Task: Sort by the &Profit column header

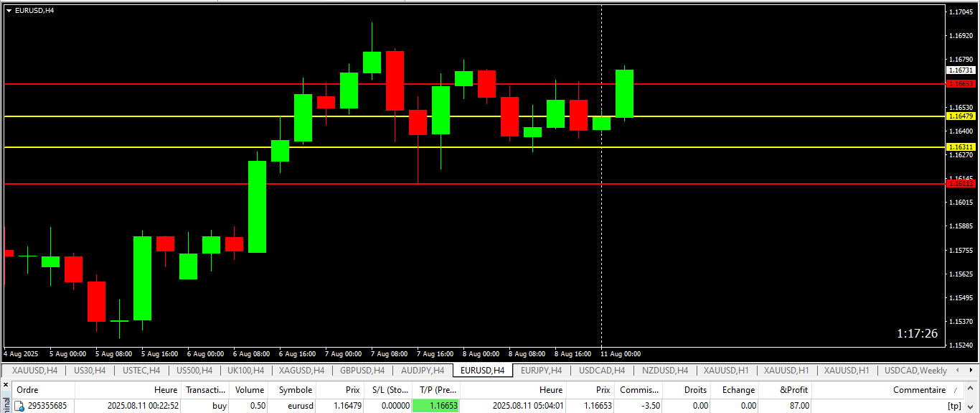Action: pyautogui.click(x=786, y=390)
